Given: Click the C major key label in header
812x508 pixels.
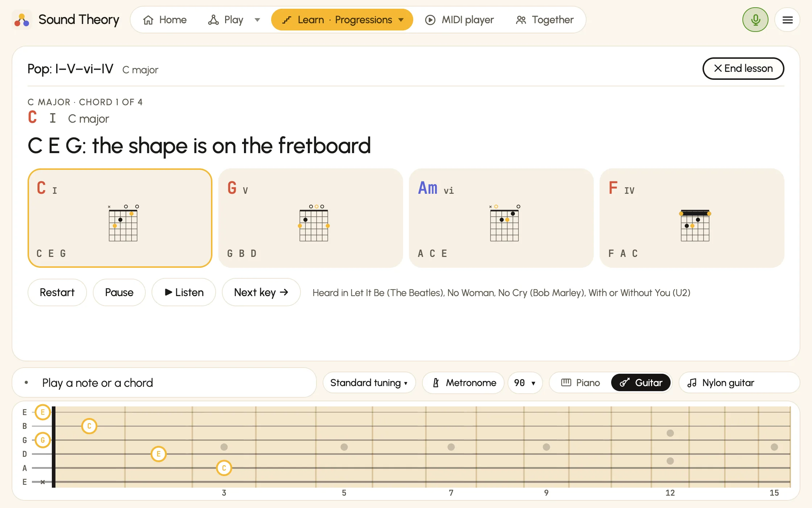Looking at the screenshot, I should 140,70.
